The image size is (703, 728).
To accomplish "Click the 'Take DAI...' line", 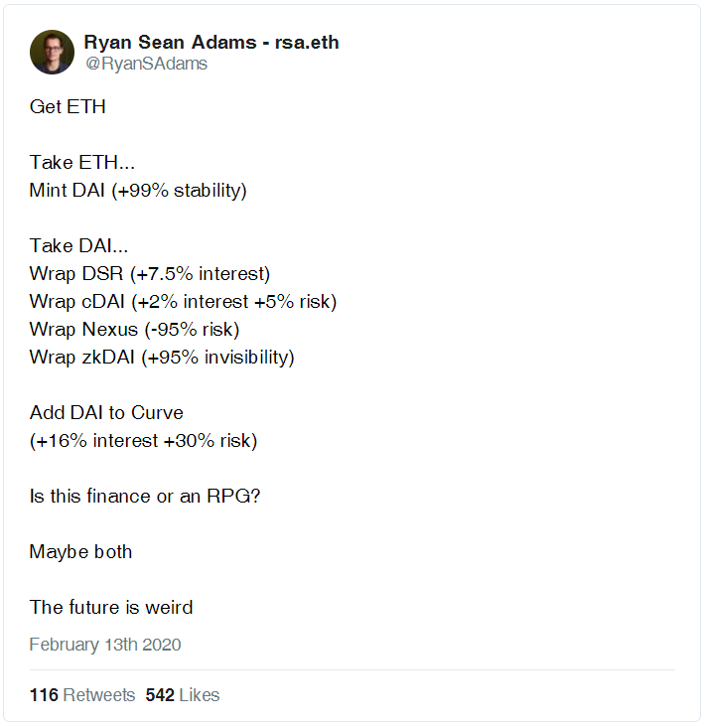I will [x=78, y=245].
